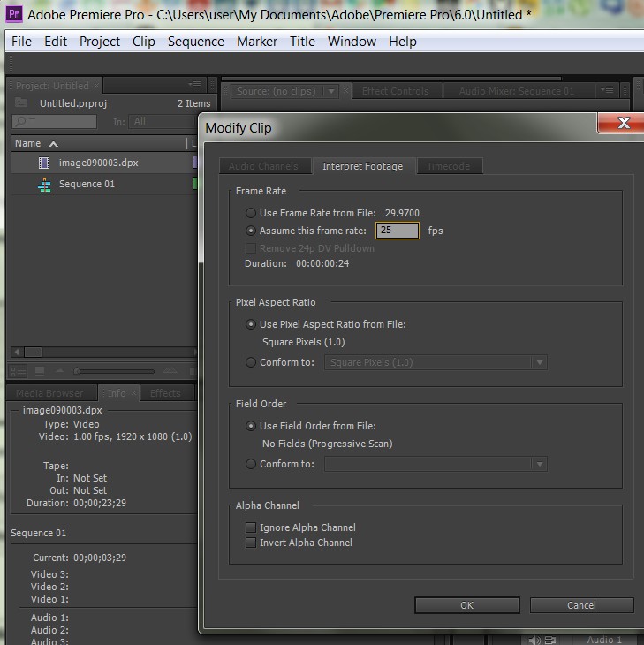The width and height of the screenshot is (644, 645).
Task: Switch to the Effect Controls tab
Action: (395, 91)
